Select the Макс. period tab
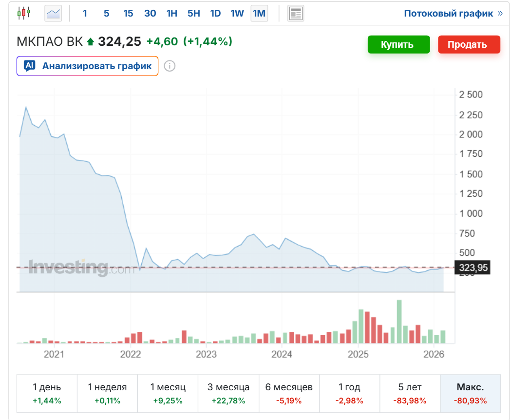This screenshot has width=512, height=420. coord(470,393)
